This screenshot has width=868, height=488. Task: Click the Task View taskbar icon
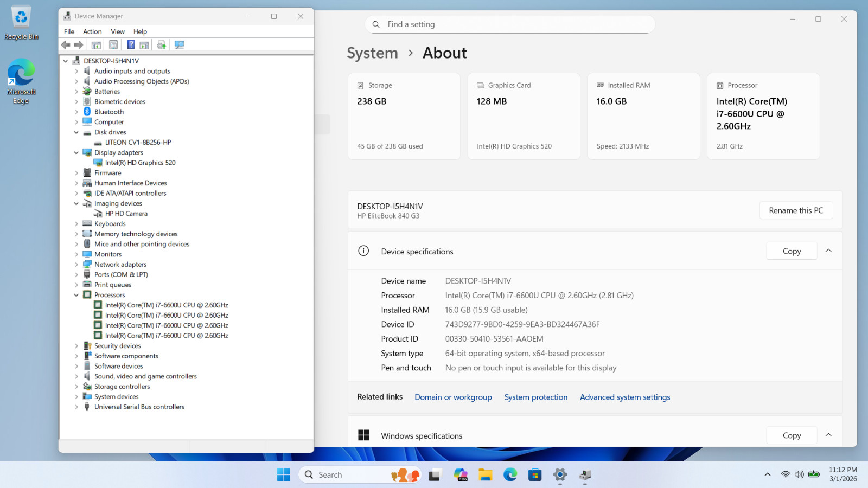pos(435,475)
